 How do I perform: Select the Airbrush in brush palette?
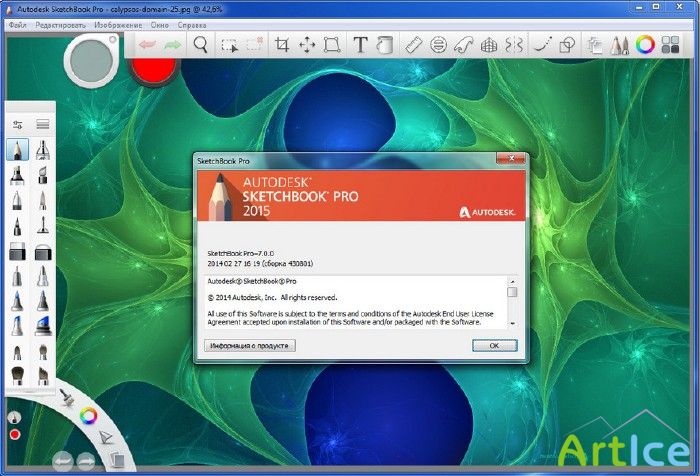(x=42, y=150)
